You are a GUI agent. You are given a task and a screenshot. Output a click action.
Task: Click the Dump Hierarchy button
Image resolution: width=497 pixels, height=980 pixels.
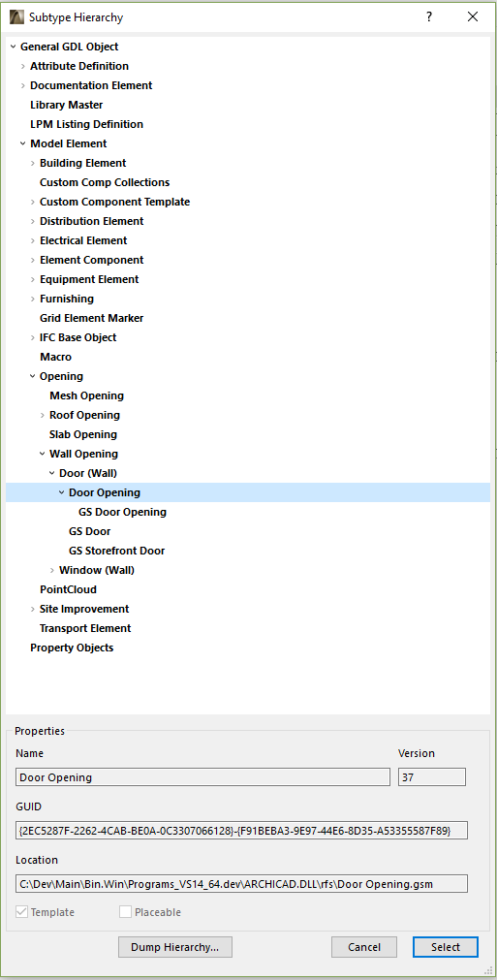(x=174, y=947)
